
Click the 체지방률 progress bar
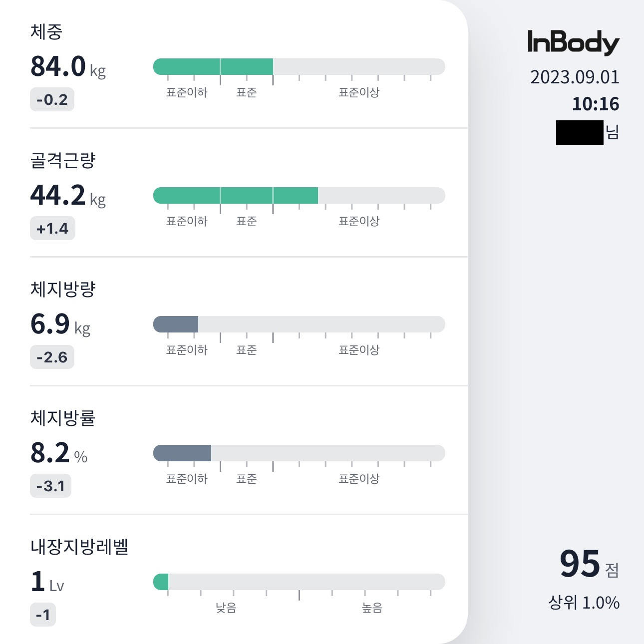(299, 453)
